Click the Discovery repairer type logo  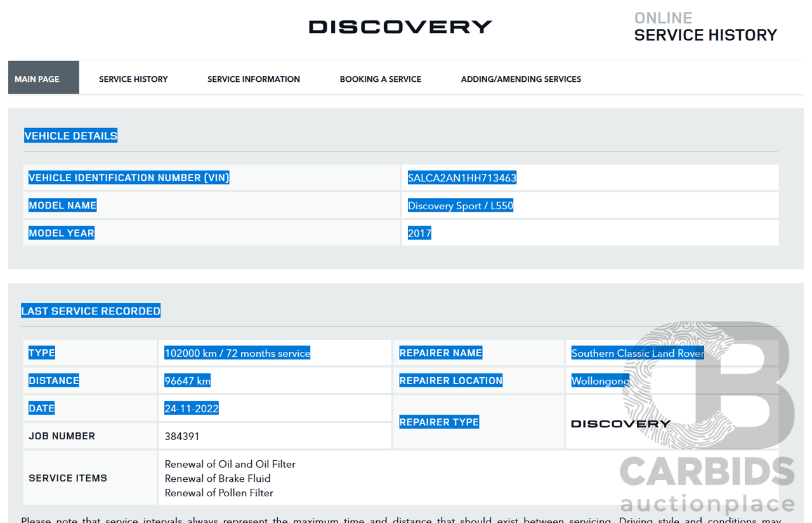[x=620, y=423]
